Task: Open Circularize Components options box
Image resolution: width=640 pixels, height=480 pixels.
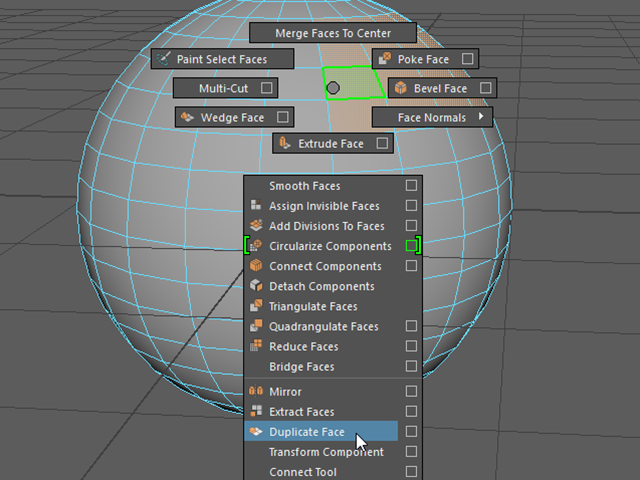Action: [x=411, y=245]
